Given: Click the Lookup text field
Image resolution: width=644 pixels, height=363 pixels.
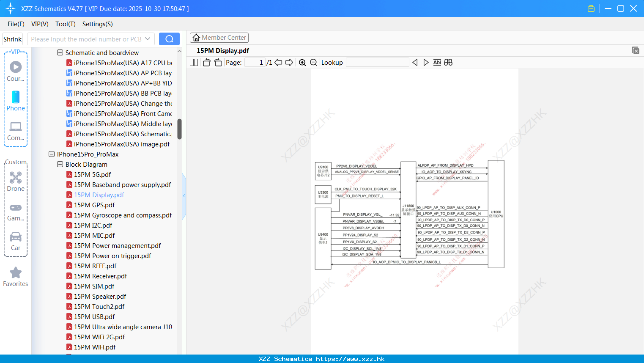Looking at the screenshot, I should (x=377, y=63).
